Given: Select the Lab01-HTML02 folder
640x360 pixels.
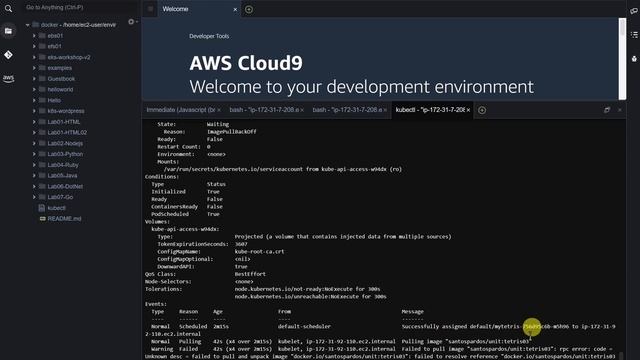Looking at the screenshot, I should pos(67,133).
